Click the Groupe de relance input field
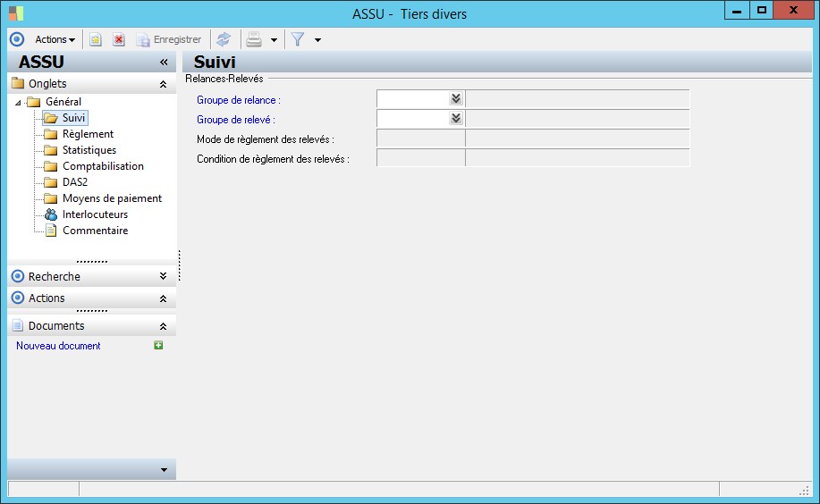Viewport: 820px width, 504px height. pyautogui.click(x=413, y=99)
